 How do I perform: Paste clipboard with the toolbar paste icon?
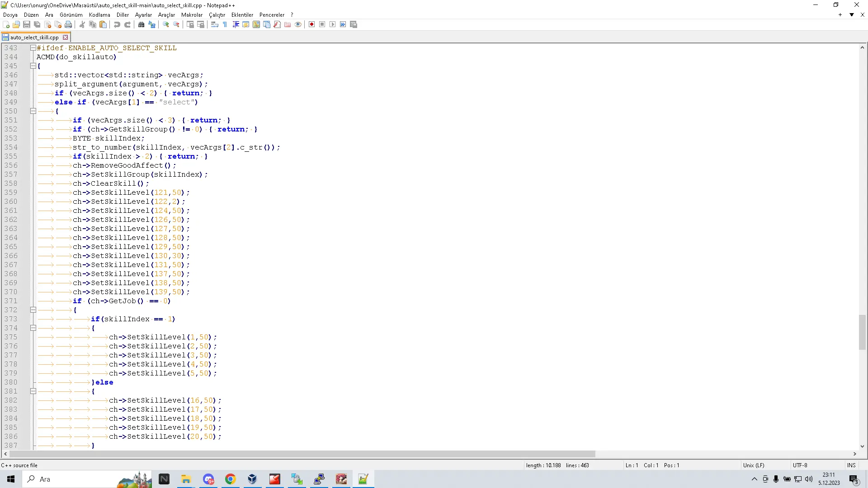point(103,24)
